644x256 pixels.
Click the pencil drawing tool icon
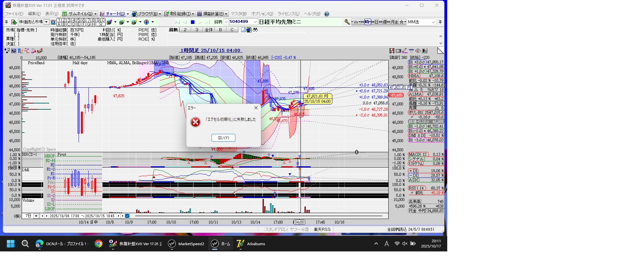click(405, 51)
